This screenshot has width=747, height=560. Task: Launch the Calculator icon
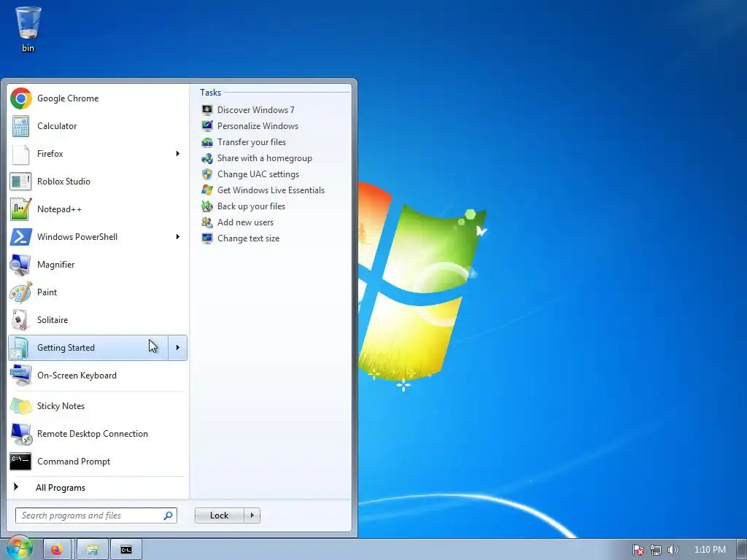coord(21,126)
